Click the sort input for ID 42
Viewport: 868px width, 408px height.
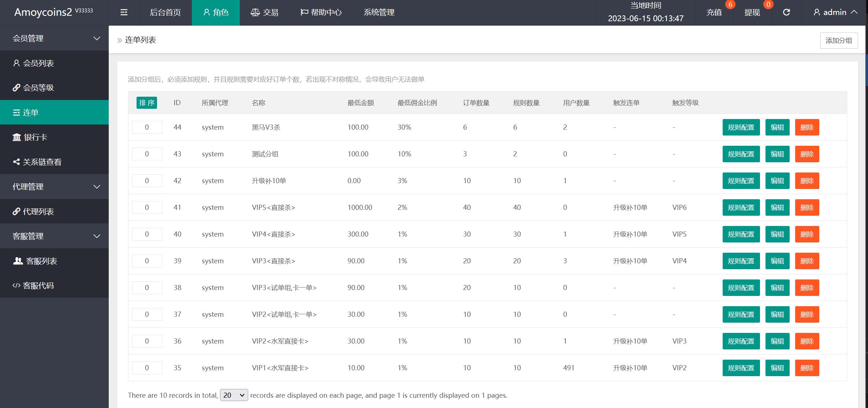click(146, 181)
